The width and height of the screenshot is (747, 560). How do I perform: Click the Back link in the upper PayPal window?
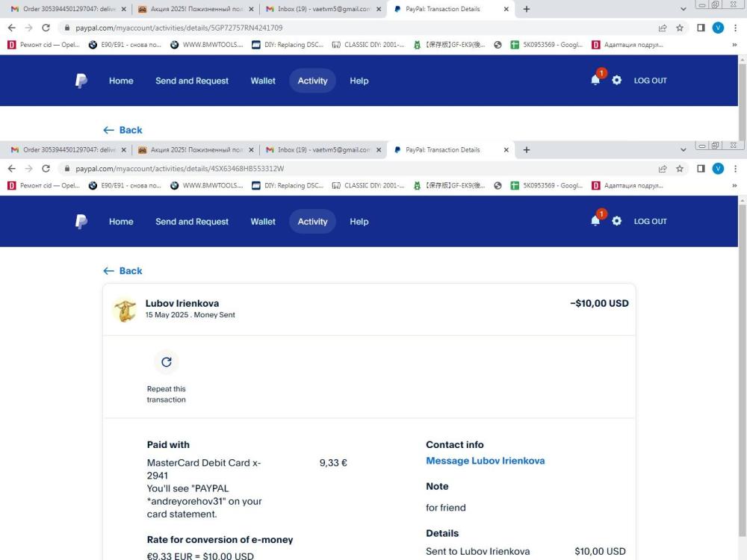point(123,130)
